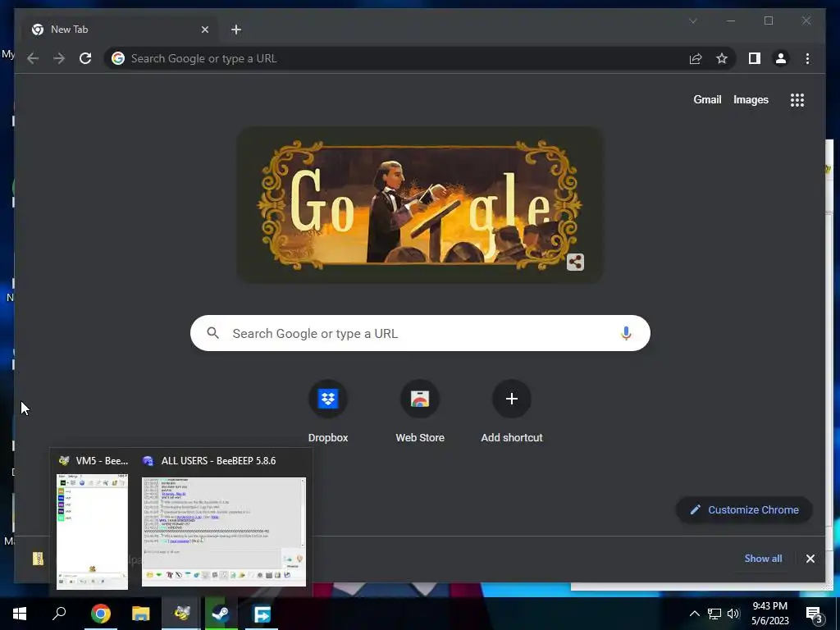Screen dimensions: 840x630
Task: Open the Chrome side panel
Action: click(x=755, y=58)
